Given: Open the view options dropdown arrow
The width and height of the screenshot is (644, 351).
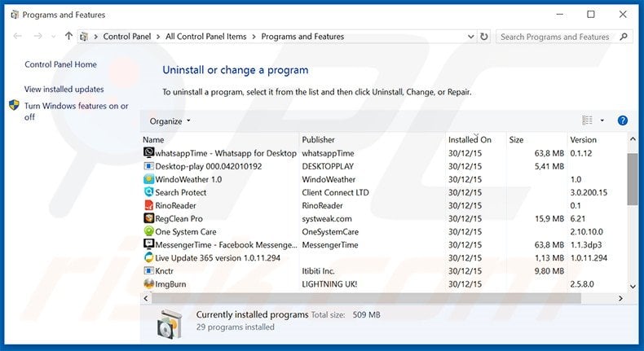Looking at the screenshot, I should pos(602,121).
